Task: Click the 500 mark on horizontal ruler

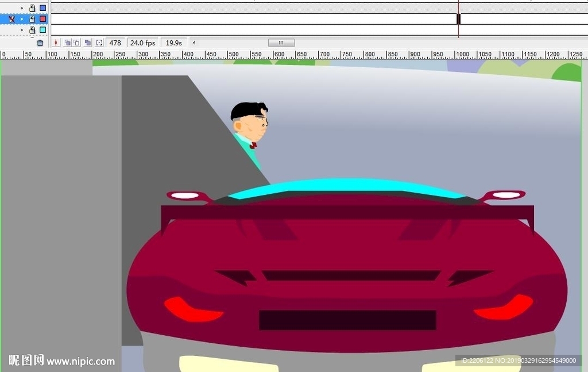Action: pos(233,55)
